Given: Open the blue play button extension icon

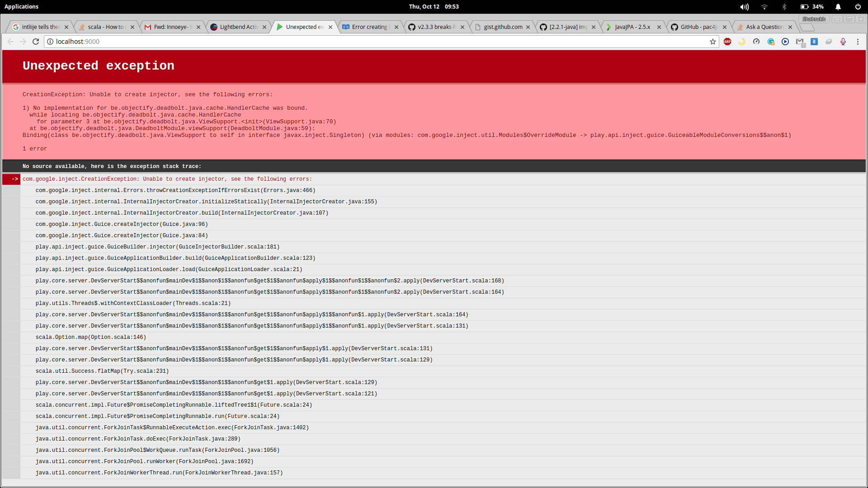Looking at the screenshot, I should pos(785,42).
